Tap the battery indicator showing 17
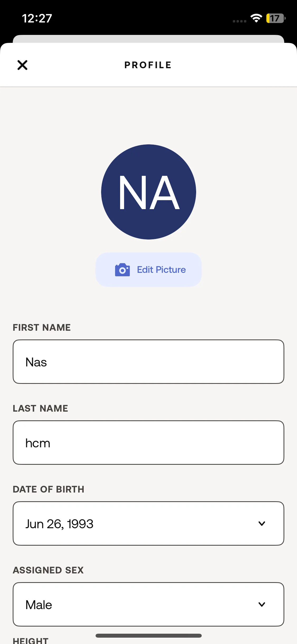The width and height of the screenshot is (297, 644). click(276, 18)
